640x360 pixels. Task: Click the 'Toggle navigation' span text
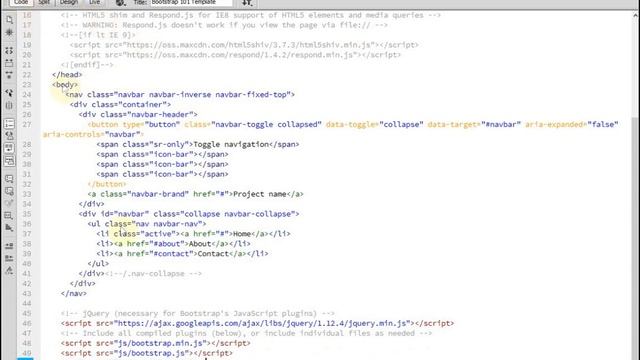tap(231, 144)
